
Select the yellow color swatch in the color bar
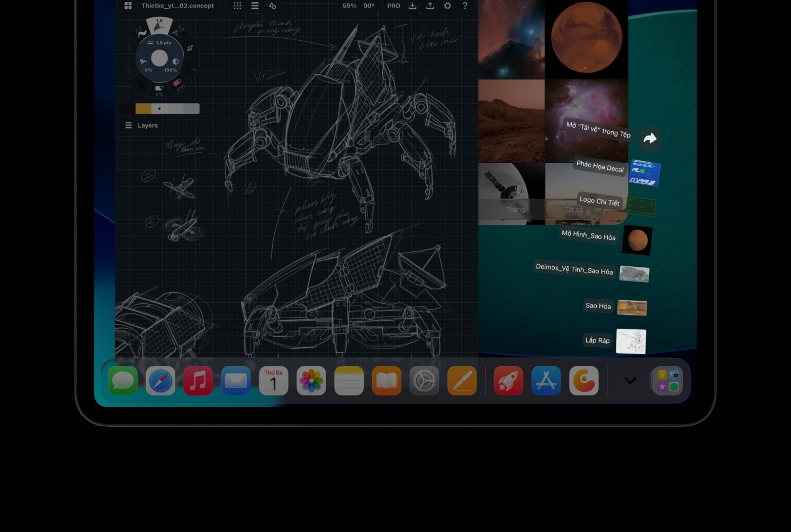144,109
